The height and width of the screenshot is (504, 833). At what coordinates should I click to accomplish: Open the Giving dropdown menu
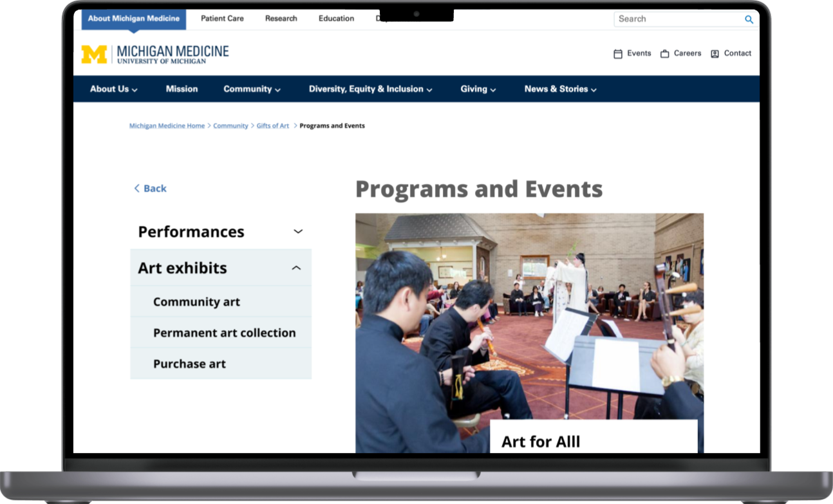(478, 89)
